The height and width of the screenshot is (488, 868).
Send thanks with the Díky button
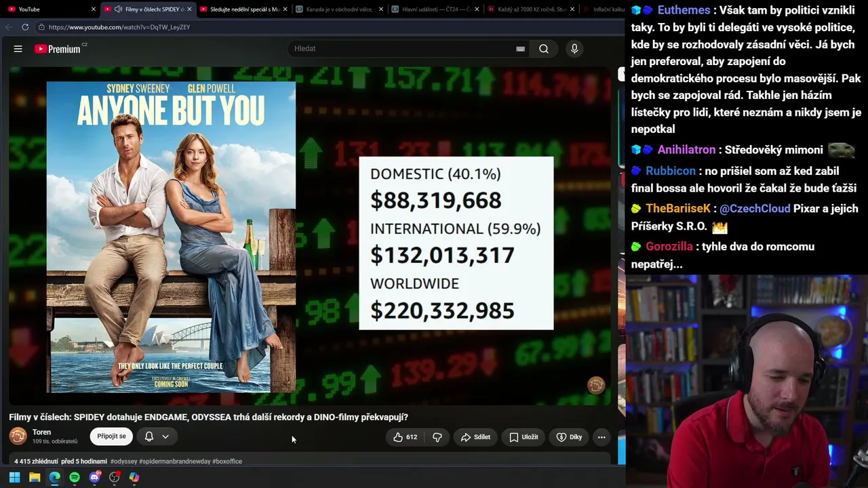pos(569,437)
